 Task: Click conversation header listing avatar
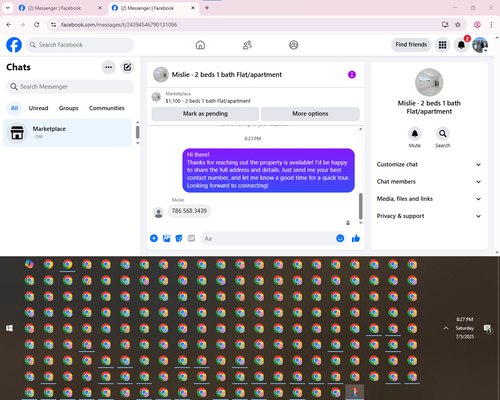(x=161, y=75)
